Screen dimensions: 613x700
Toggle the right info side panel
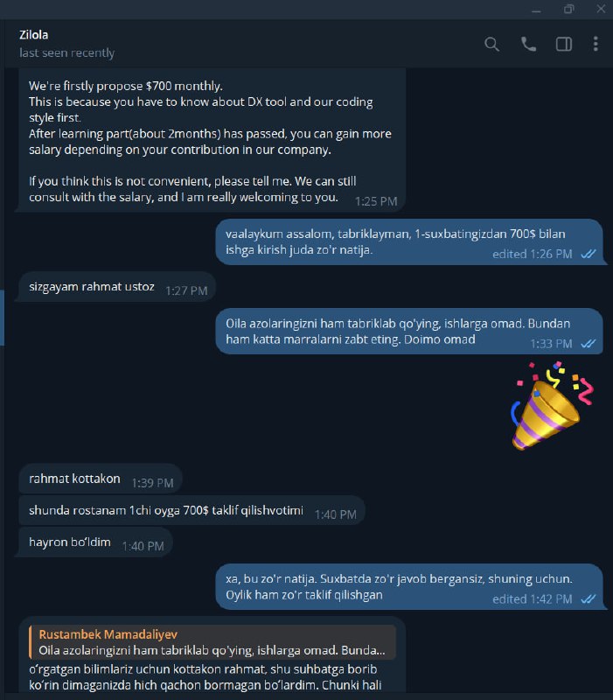point(564,45)
